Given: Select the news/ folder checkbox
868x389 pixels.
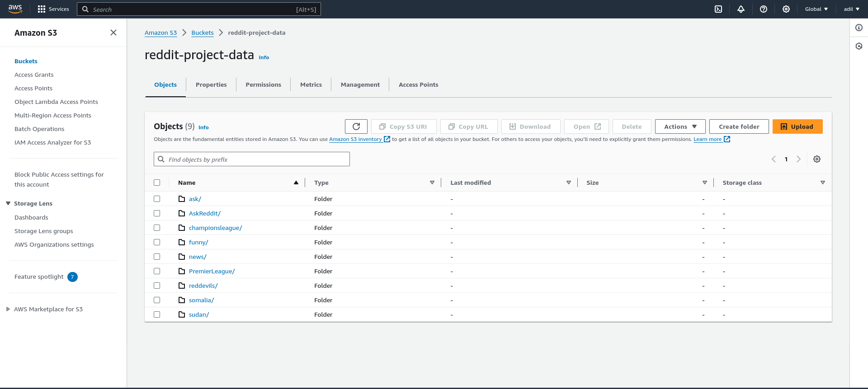Looking at the screenshot, I should (157, 257).
